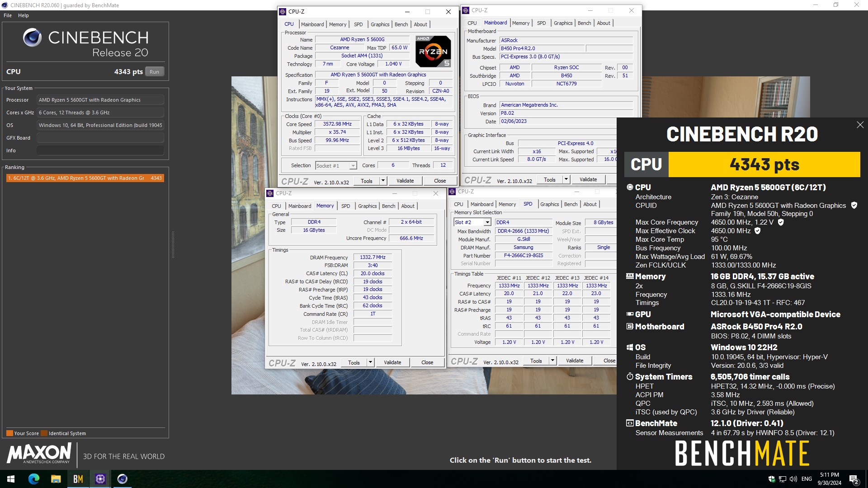The image size is (868, 488).
Task: Select Memory tab in SPD window
Action: click(507, 204)
